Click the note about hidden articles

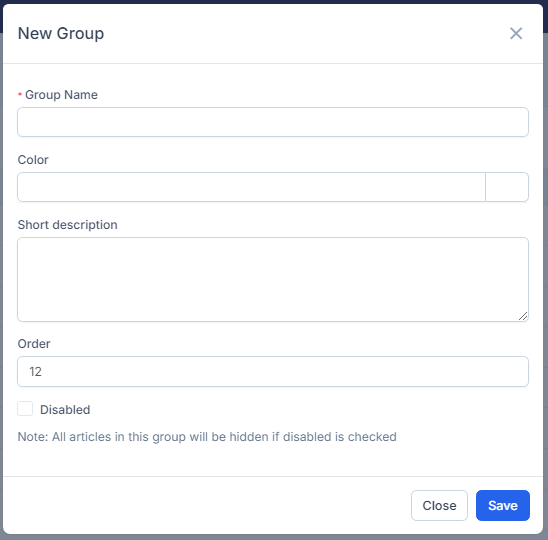[207, 437]
